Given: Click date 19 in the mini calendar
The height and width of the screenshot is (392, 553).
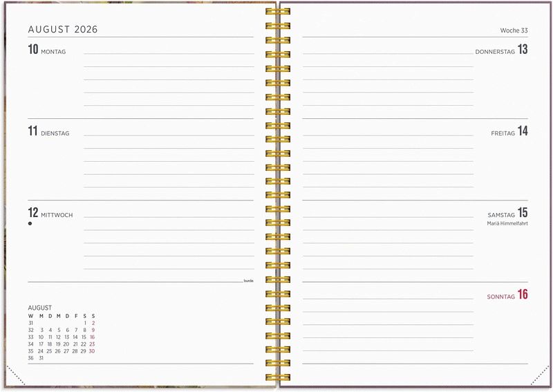Looking at the screenshot, I should click(x=58, y=344).
